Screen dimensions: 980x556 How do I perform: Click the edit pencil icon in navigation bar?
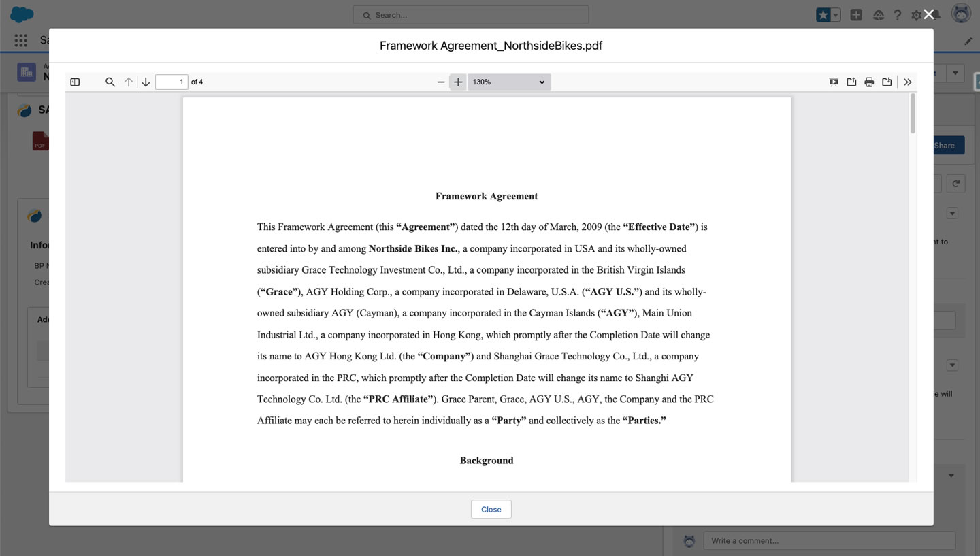[x=968, y=41]
